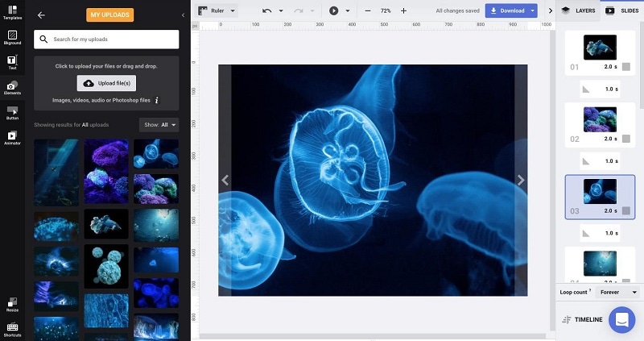Focus the Search for my uploads field
Viewport: 644px width, 341px height.
click(x=106, y=39)
